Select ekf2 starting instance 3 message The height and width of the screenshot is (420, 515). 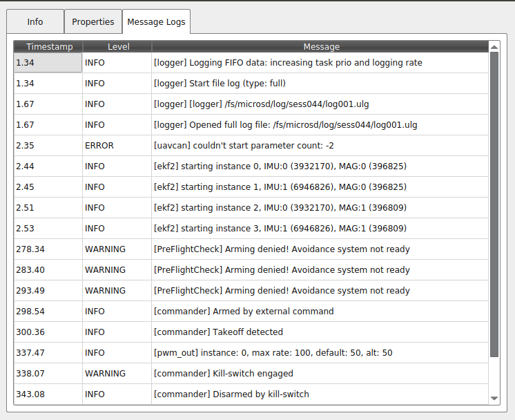click(x=320, y=229)
